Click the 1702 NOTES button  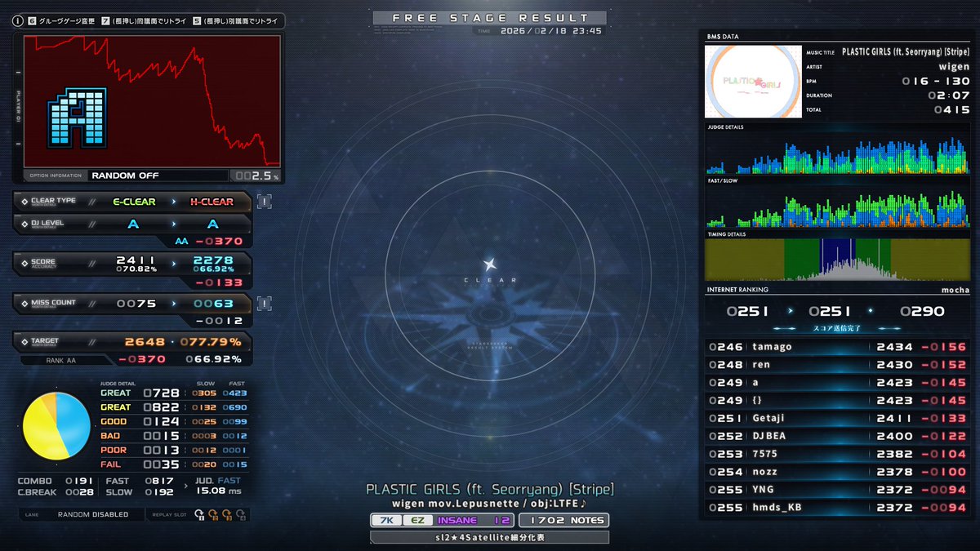pos(563,519)
